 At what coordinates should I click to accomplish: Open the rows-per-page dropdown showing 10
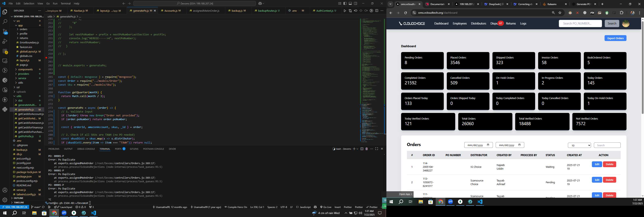(579, 145)
